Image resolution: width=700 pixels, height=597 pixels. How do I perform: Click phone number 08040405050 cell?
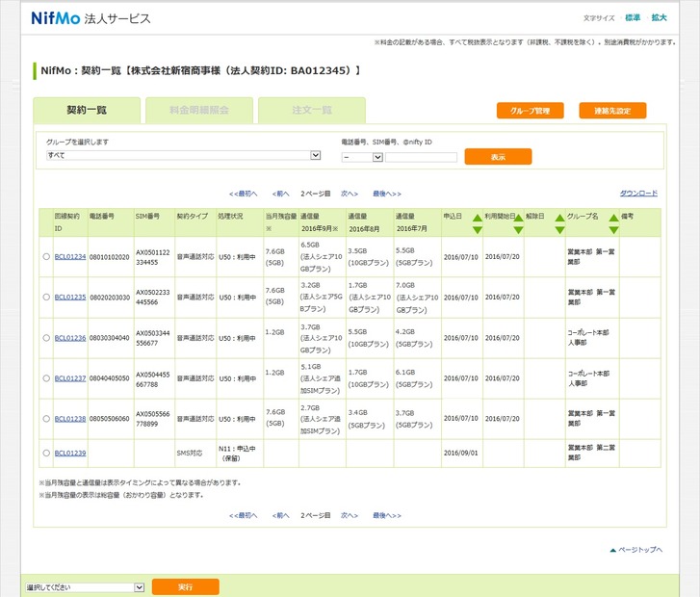coord(110,378)
